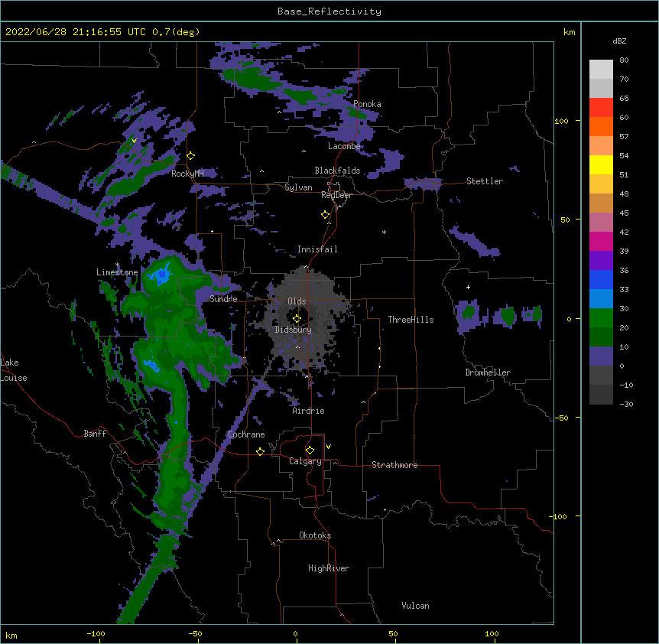Pick the yellow 51-54 dBZ legend swatch
This screenshot has height=644, width=659.
[x=601, y=164]
